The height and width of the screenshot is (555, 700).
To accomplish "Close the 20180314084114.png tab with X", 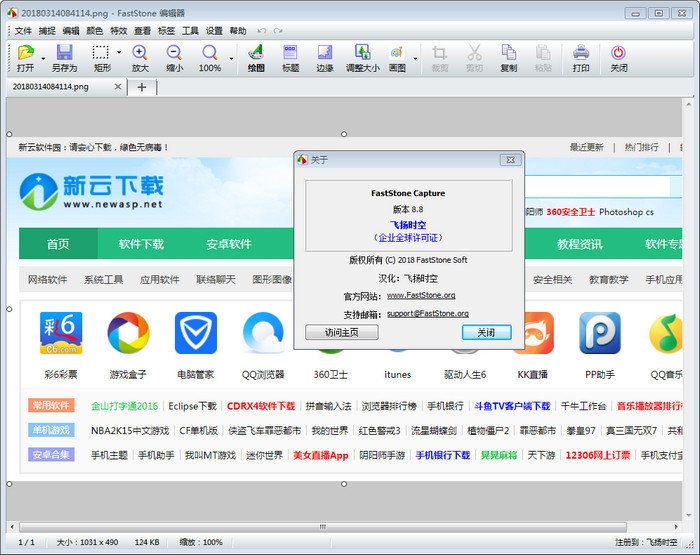I will (x=118, y=87).
